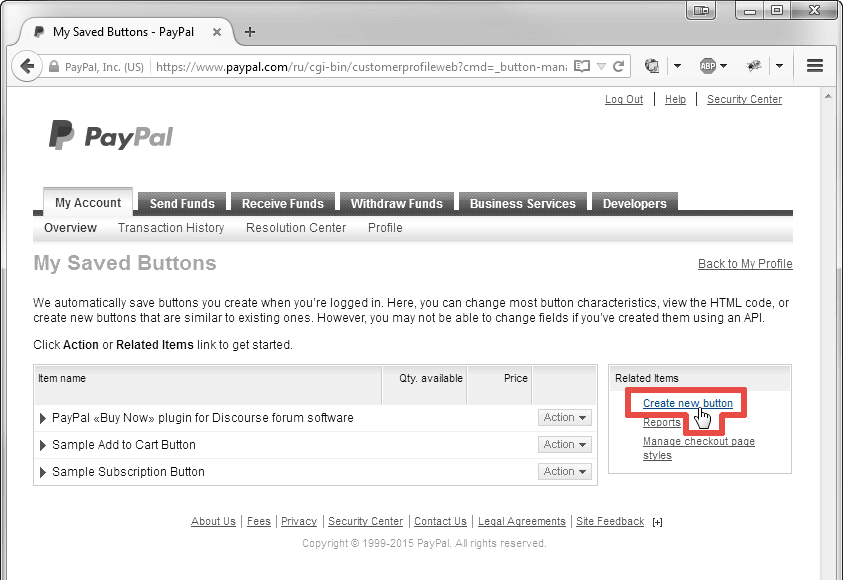Click the URL address bar field
This screenshot has height=580, width=843.
[361, 67]
